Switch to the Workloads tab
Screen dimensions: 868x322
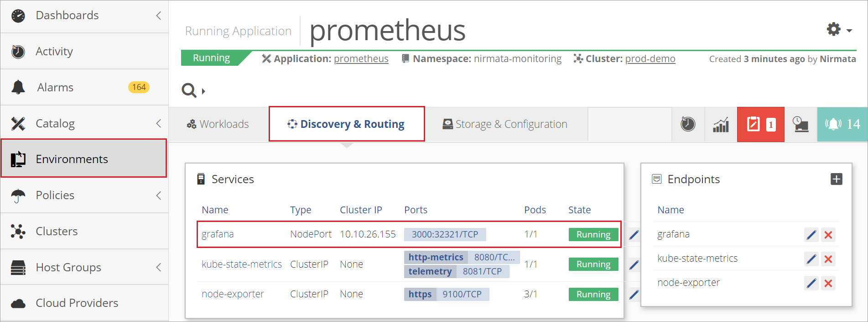coord(218,124)
